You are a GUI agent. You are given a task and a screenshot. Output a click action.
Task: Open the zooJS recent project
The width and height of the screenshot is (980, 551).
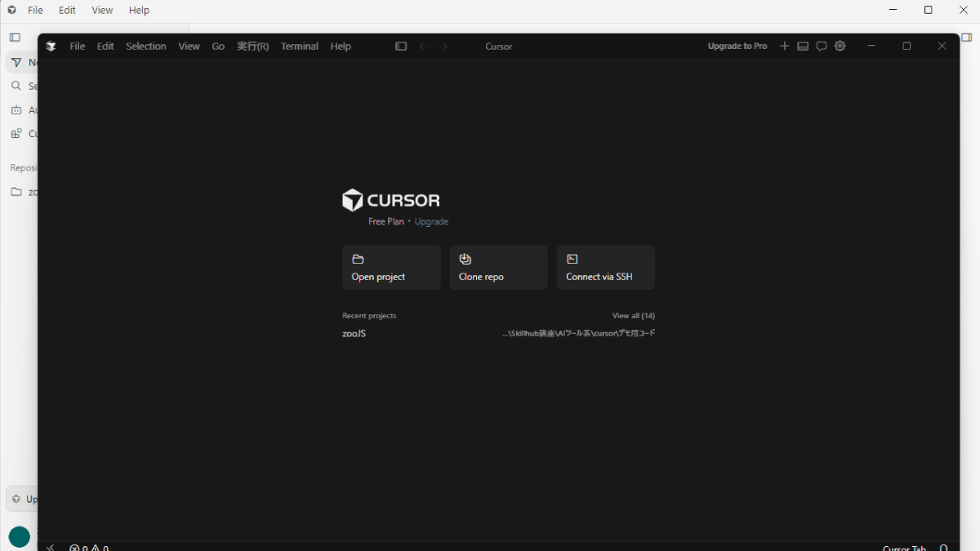[354, 334]
